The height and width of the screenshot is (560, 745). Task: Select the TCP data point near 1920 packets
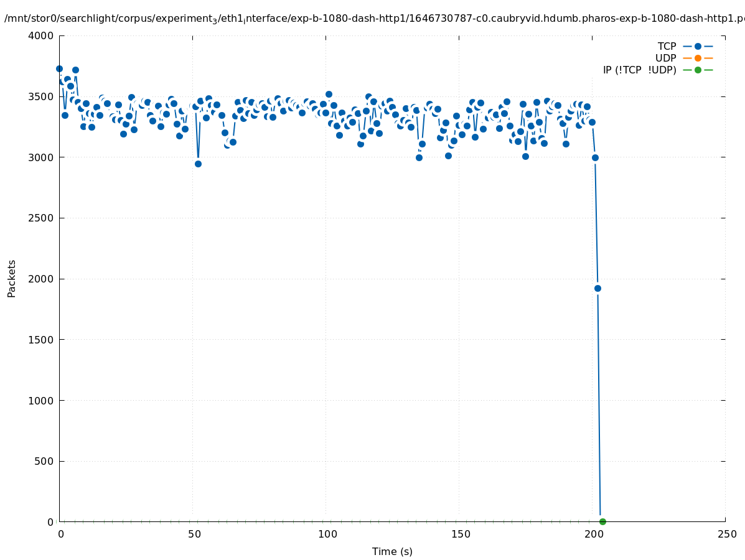597,288
